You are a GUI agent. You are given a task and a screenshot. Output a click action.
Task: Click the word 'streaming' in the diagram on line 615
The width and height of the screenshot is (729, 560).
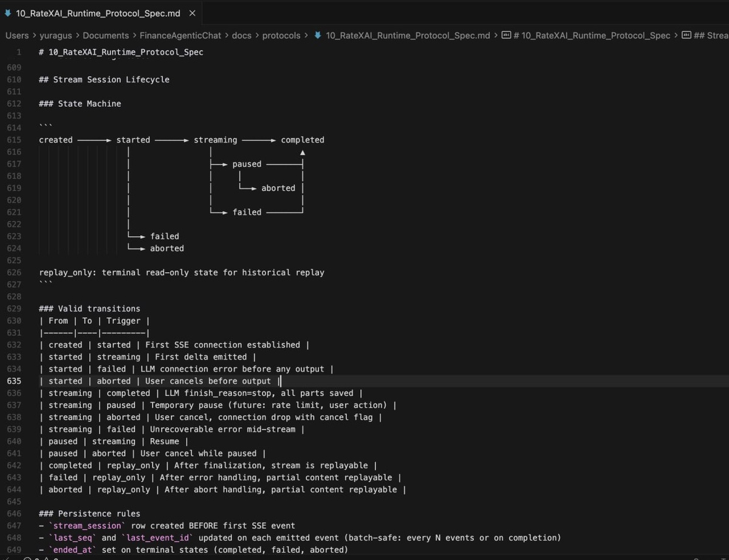click(216, 140)
